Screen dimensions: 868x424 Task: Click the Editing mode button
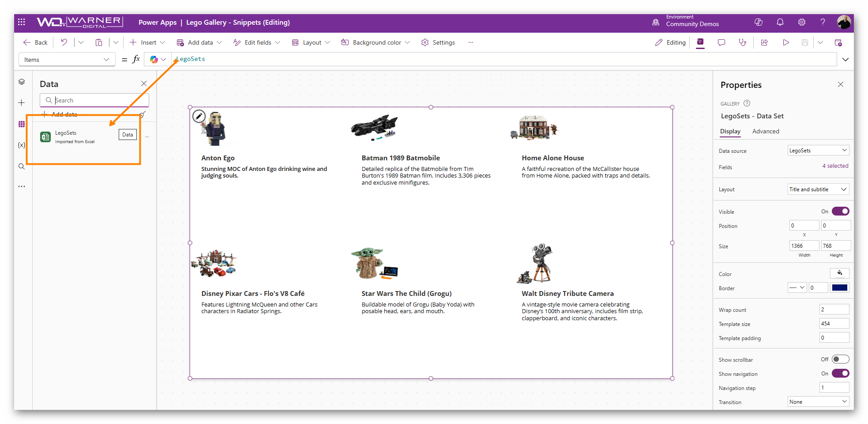coord(670,42)
